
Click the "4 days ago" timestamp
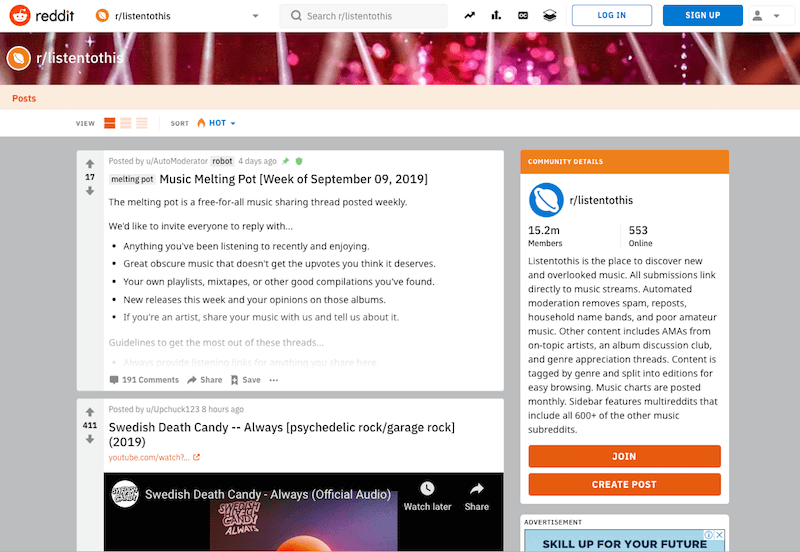point(257,161)
